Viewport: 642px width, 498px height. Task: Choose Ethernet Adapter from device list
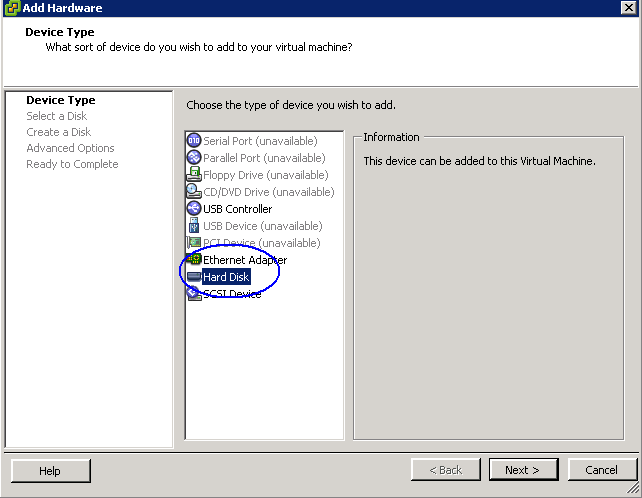245,260
